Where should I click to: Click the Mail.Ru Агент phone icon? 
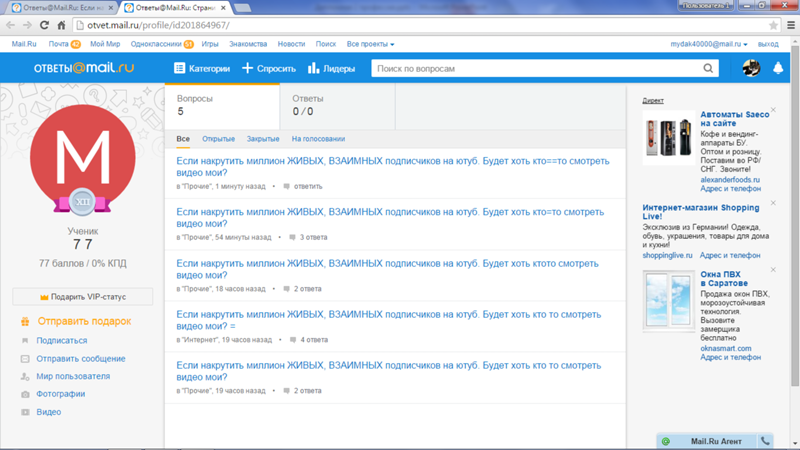765,441
